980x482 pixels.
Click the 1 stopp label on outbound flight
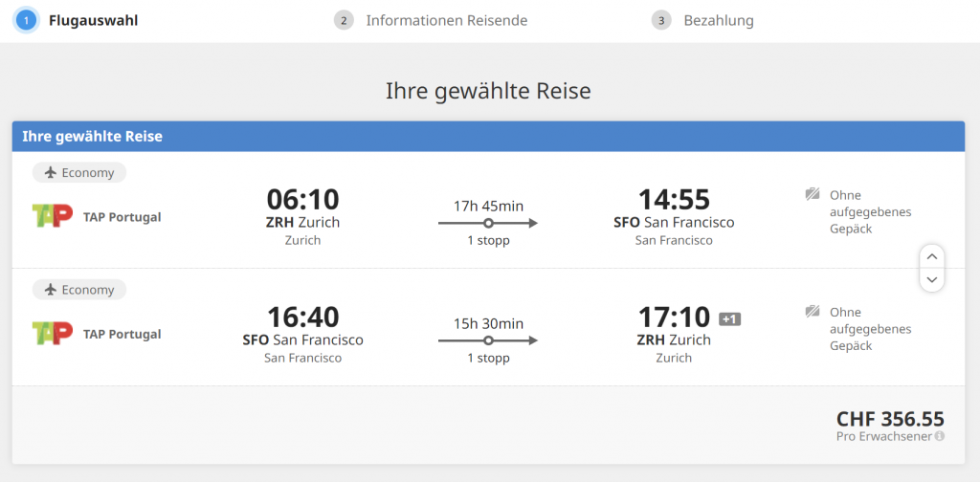coord(488,240)
